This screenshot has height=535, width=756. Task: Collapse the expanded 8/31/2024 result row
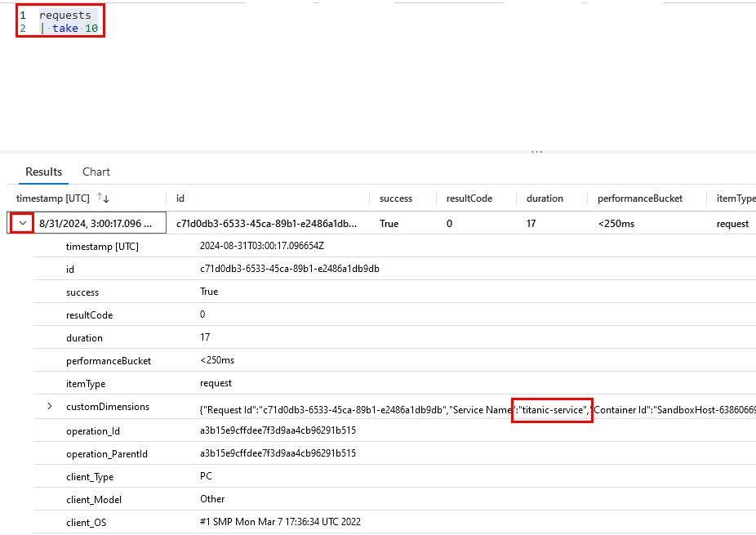(x=23, y=223)
